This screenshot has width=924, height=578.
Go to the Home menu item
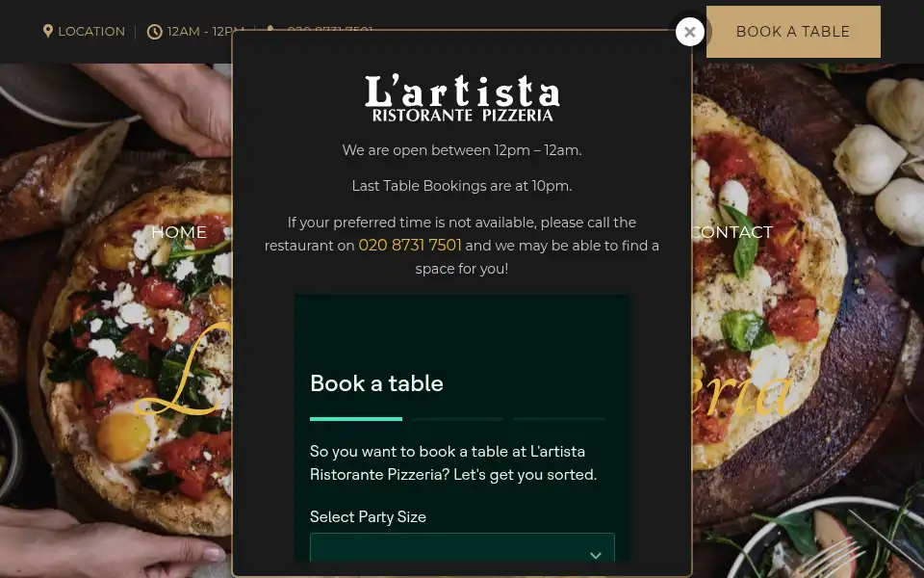(179, 232)
